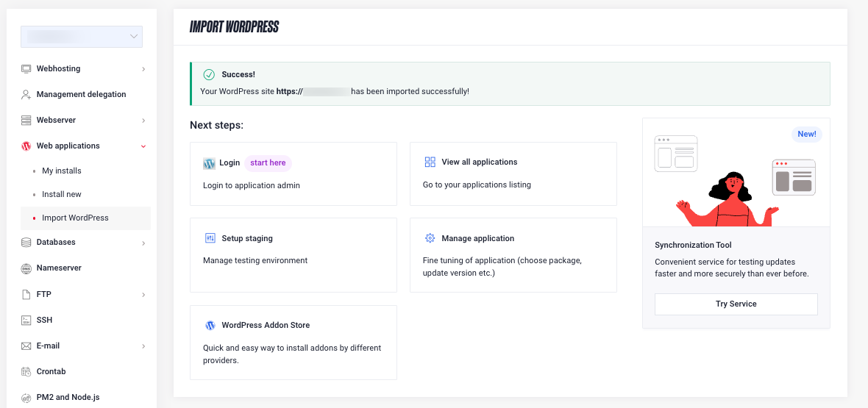The image size is (868, 408).
Task: Click the WordPress Addon Store icon
Action: (x=210, y=326)
